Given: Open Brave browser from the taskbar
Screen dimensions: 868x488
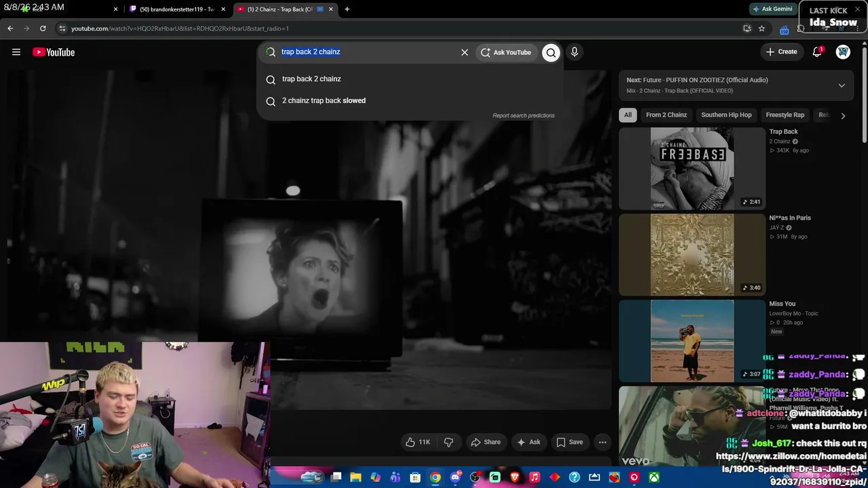Looking at the screenshot, I should coord(515,478).
